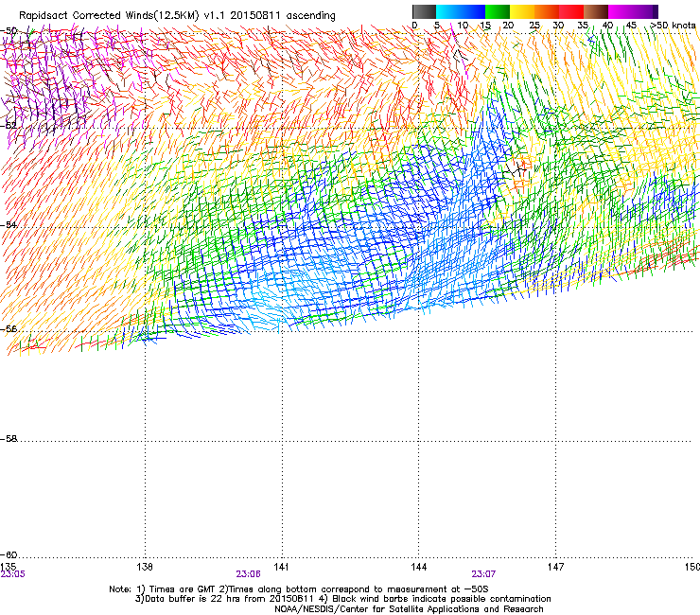Viewport: 700px width, 615px height.
Task: Click the dark purple above-50 knots swatch
Action: click(x=656, y=11)
